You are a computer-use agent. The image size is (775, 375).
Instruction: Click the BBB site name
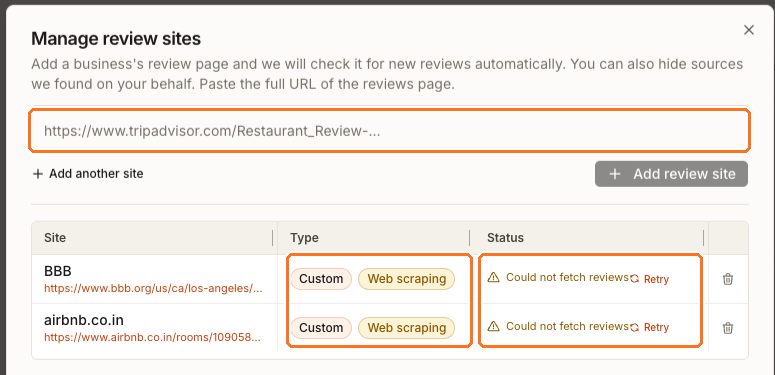click(x=58, y=271)
